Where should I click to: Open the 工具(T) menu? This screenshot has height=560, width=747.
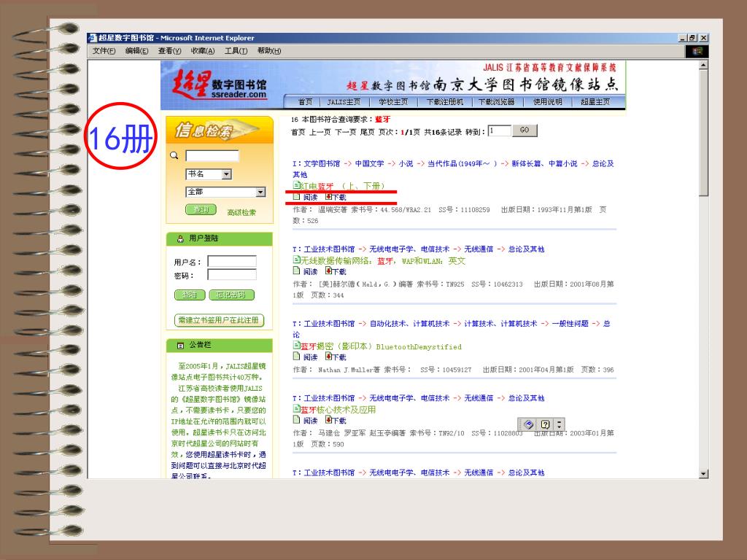click(x=236, y=51)
